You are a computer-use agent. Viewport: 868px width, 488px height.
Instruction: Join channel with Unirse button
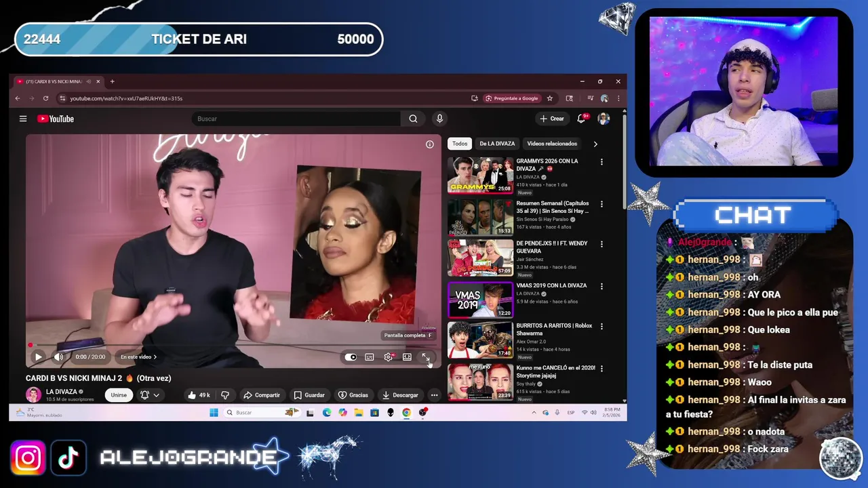pos(119,395)
